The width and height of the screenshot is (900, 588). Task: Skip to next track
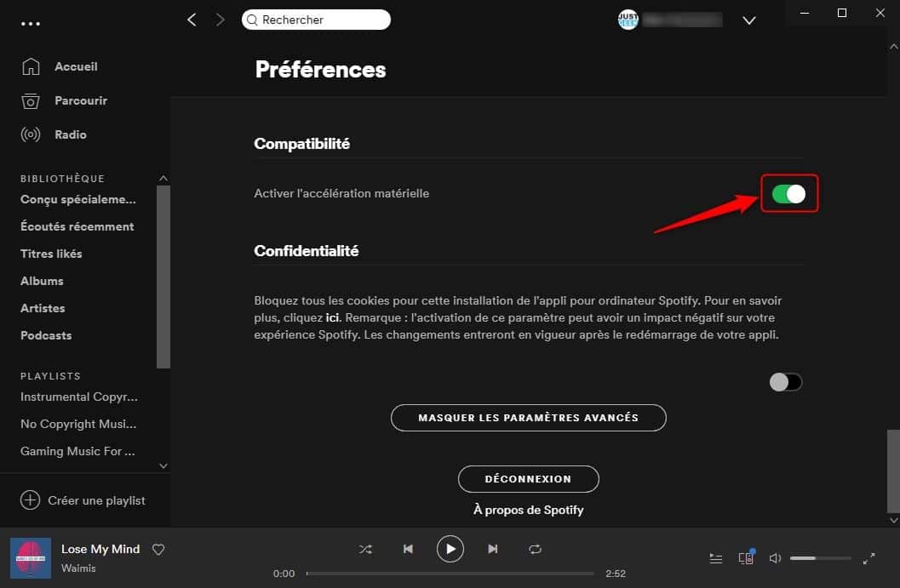click(x=492, y=549)
